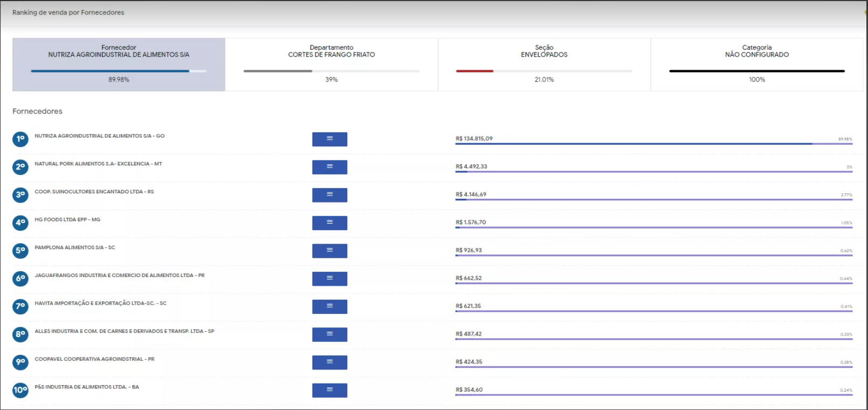Click list icon for Alles Industria row
Screen dimensions: 868x410
pyautogui.click(x=329, y=334)
